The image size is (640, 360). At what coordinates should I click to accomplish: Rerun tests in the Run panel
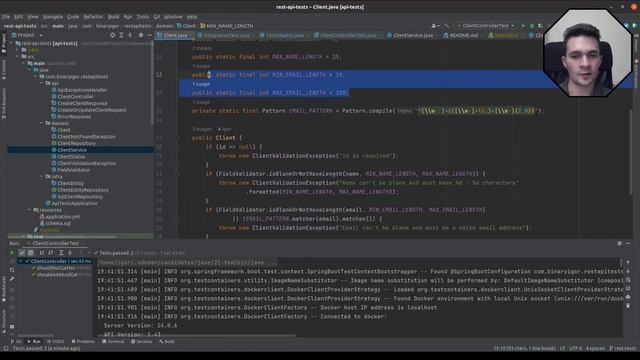[x=12, y=253]
